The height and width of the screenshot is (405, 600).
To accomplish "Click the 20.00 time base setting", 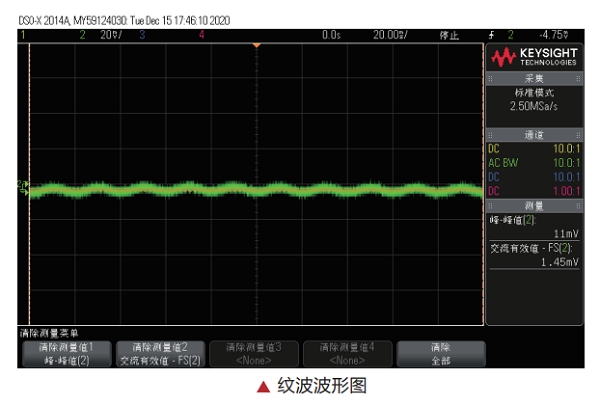I will pos(390,34).
